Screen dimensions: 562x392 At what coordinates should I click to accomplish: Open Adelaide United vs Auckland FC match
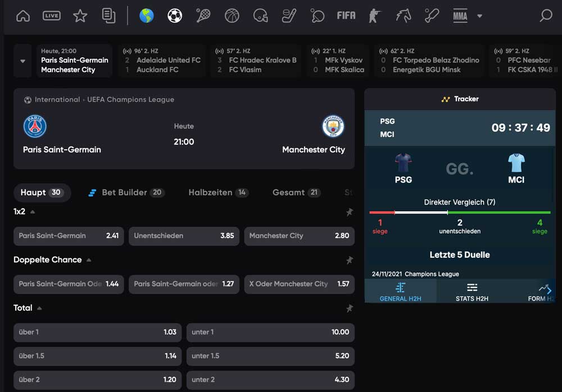coord(162,61)
